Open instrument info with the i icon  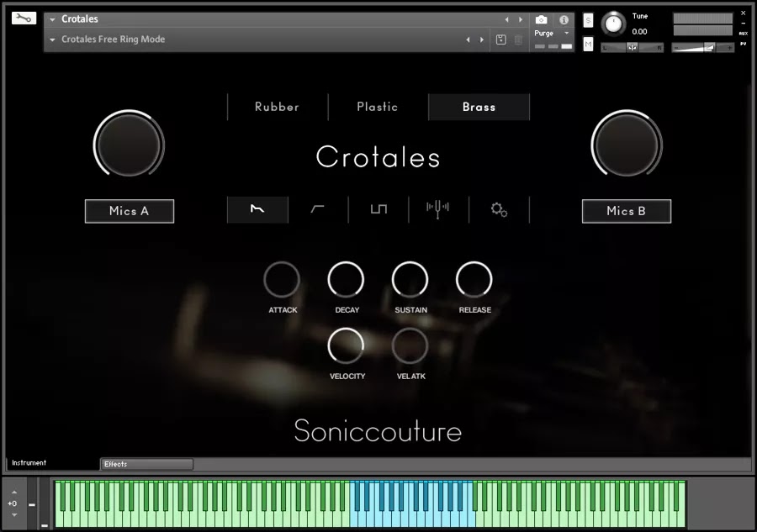[564, 20]
